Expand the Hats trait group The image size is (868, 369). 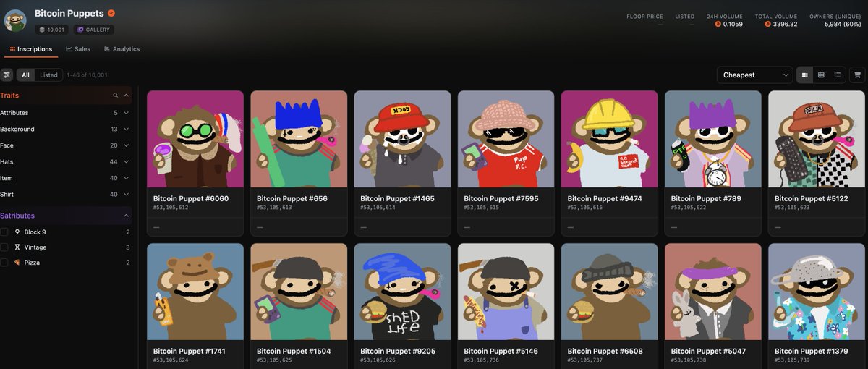65,161
